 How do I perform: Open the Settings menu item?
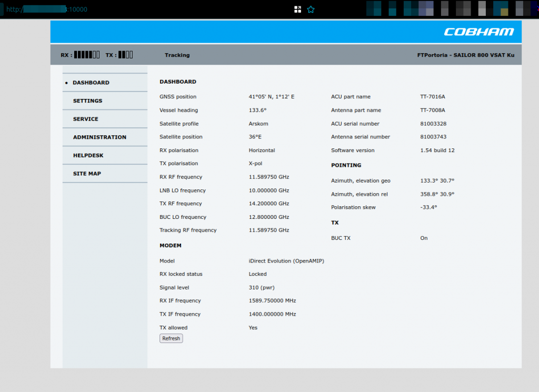tap(87, 101)
